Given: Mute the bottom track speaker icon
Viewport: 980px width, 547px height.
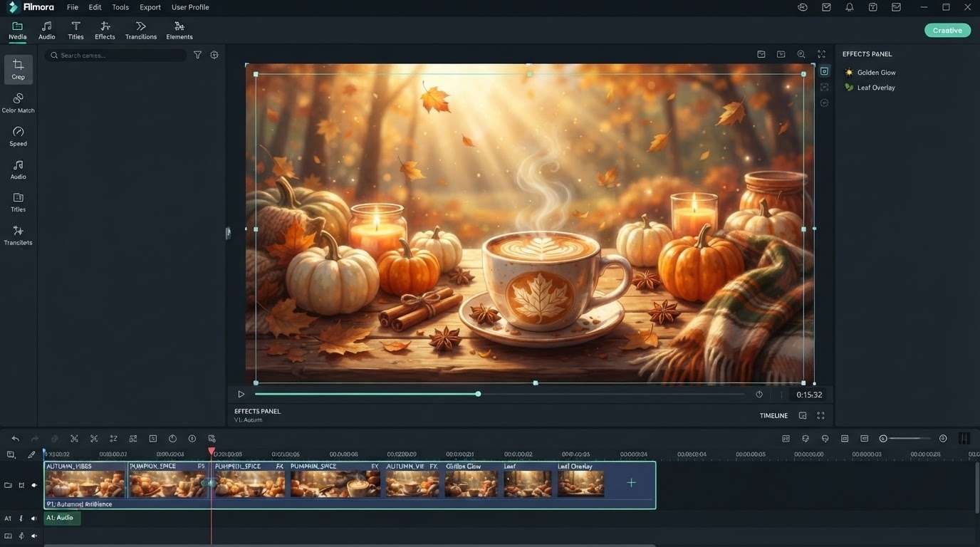Looking at the screenshot, I should click(34, 536).
